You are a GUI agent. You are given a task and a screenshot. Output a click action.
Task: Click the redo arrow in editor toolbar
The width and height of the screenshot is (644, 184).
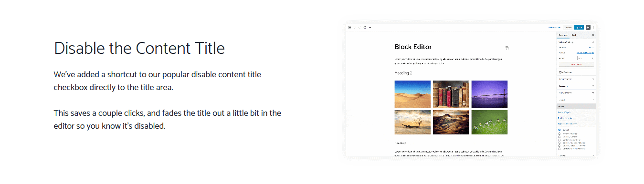coord(359,27)
